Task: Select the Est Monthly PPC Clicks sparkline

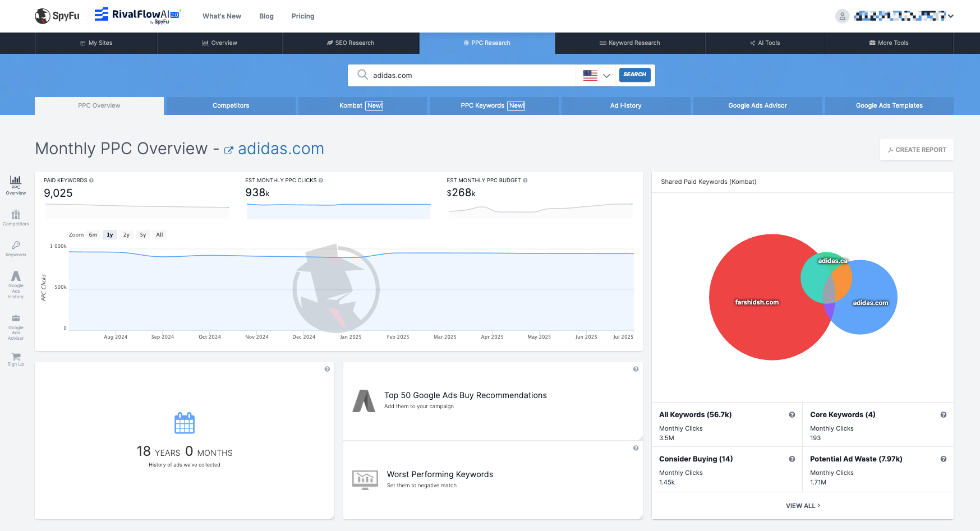Action: [x=338, y=211]
